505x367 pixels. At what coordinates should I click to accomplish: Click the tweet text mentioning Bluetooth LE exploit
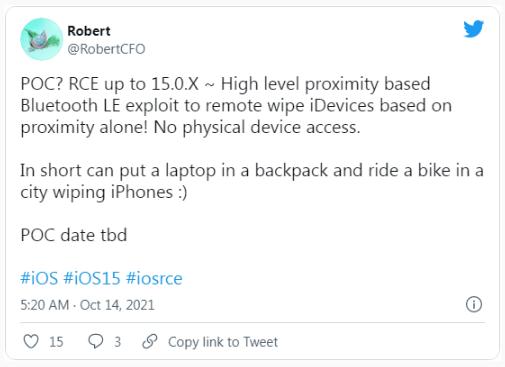click(236, 105)
